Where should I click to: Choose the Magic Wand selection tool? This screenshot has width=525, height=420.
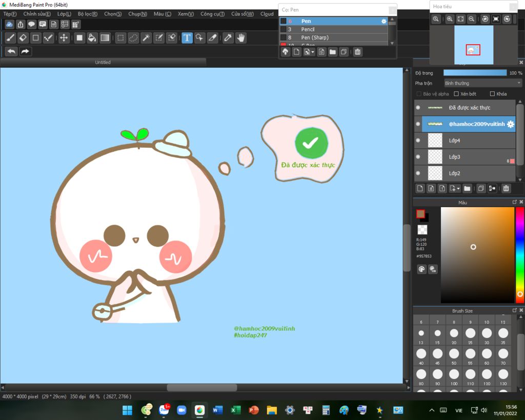(146, 37)
